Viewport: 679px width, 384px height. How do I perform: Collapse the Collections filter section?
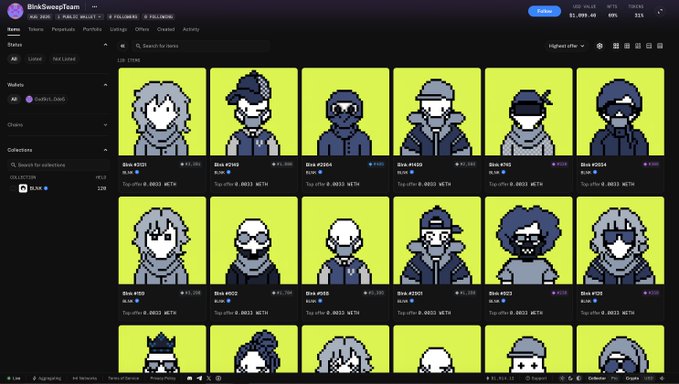pyautogui.click(x=105, y=150)
